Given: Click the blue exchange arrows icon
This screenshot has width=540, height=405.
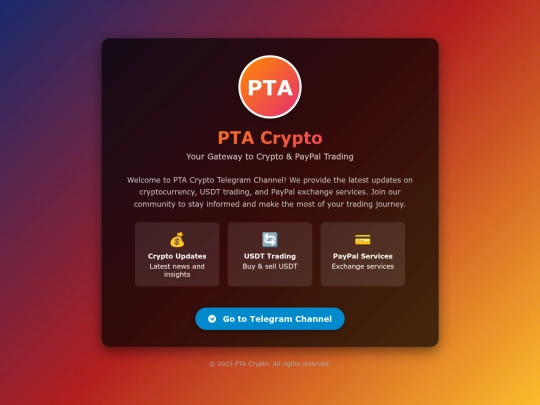Looking at the screenshot, I should (x=270, y=240).
